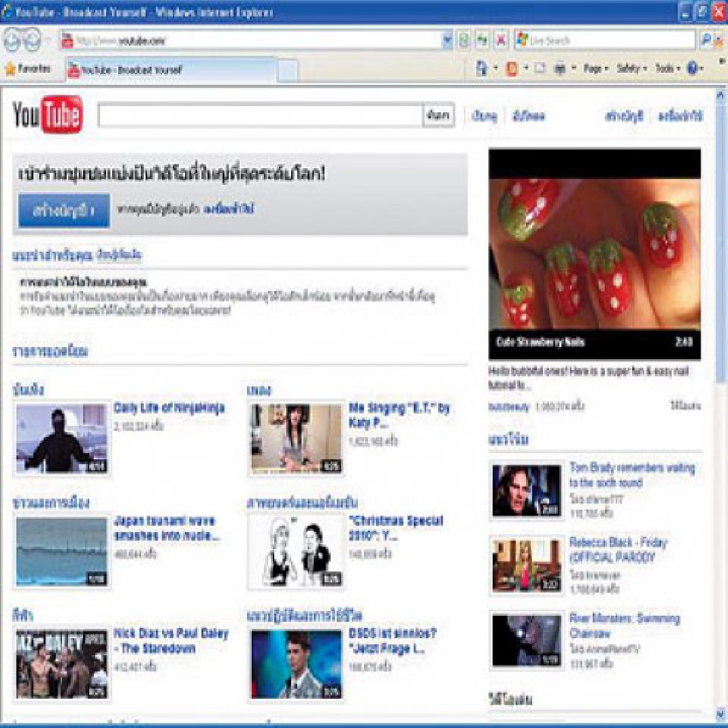Click the Stop loading red X icon
This screenshot has height=728, width=728.
click(500, 41)
